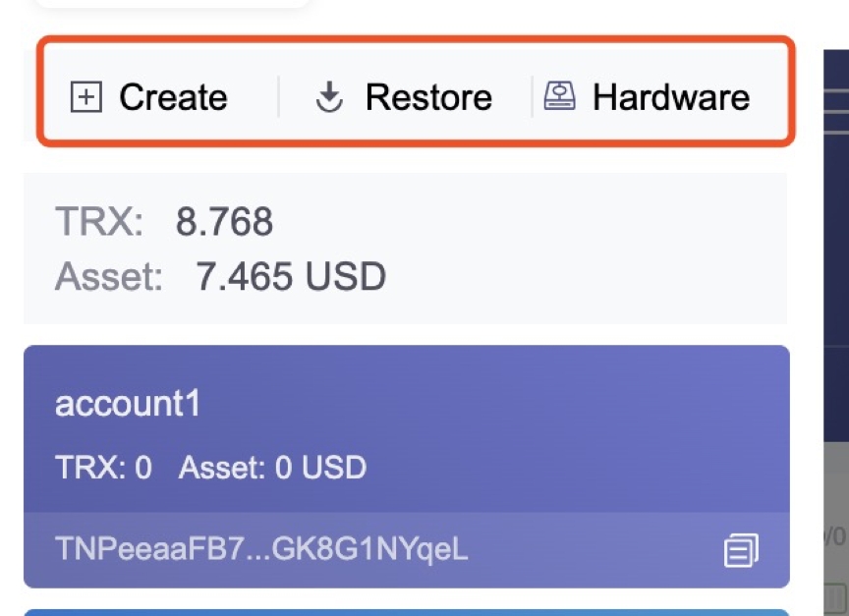Click the total asset value 7.465 USD

tap(291, 277)
